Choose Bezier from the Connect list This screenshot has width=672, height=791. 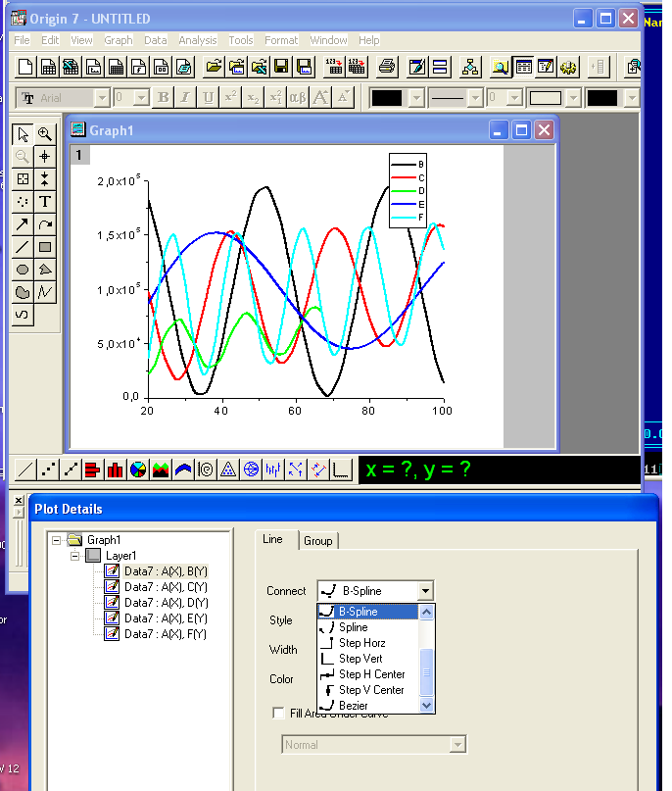click(368, 706)
